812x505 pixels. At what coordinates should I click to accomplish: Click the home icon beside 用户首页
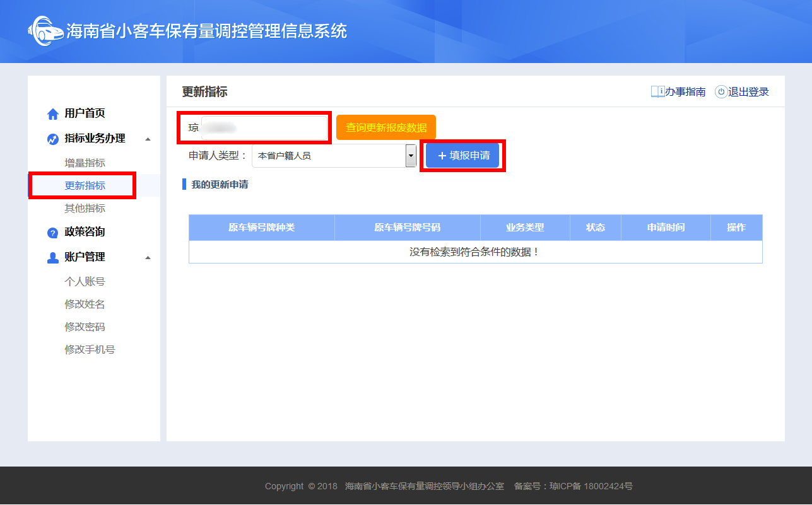tap(53, 114)
